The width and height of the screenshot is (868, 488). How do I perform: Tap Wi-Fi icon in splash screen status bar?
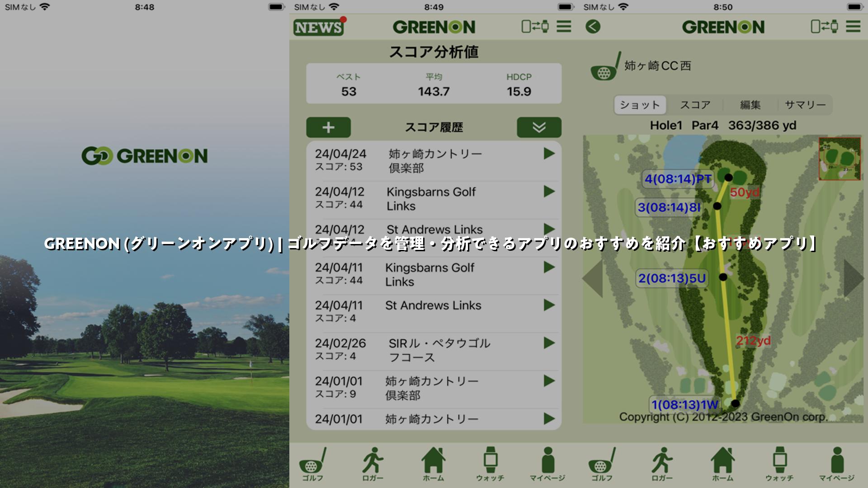click(x=44, y=7)
